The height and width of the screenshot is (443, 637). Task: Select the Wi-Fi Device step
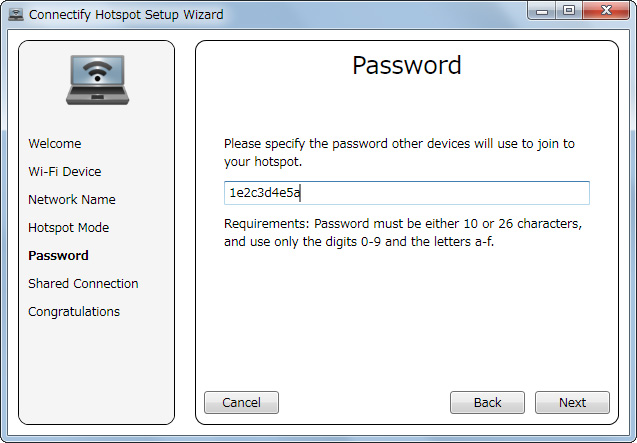pyautogui.click(x=65, y=172)
